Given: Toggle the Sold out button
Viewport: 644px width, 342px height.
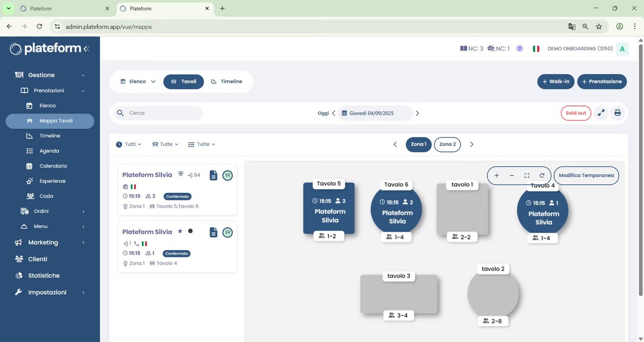Looking at the screenshot, I should 576,113.
